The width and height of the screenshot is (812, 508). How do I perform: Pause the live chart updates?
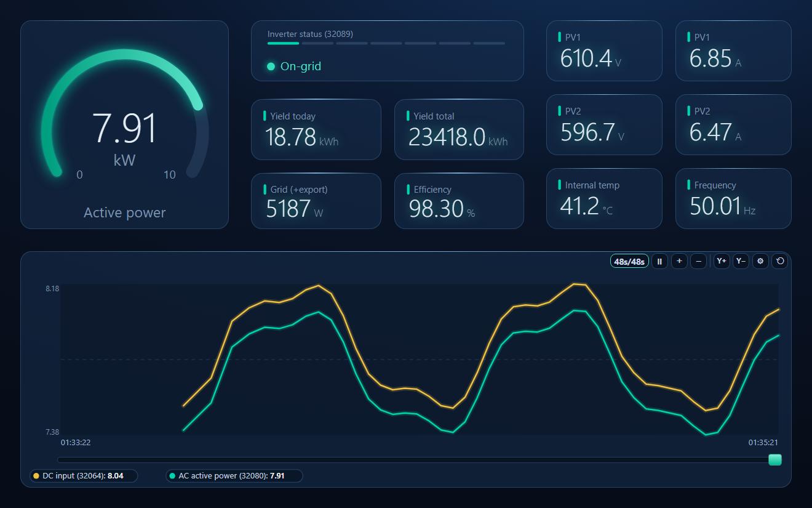pyautogui.click(x=659, y=261)
